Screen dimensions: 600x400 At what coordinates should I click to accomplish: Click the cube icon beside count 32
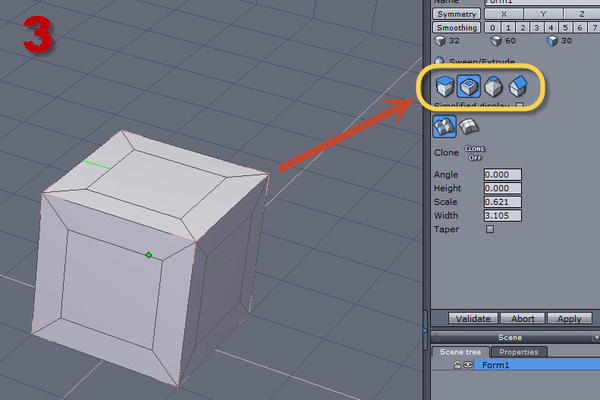coord(440,41)
